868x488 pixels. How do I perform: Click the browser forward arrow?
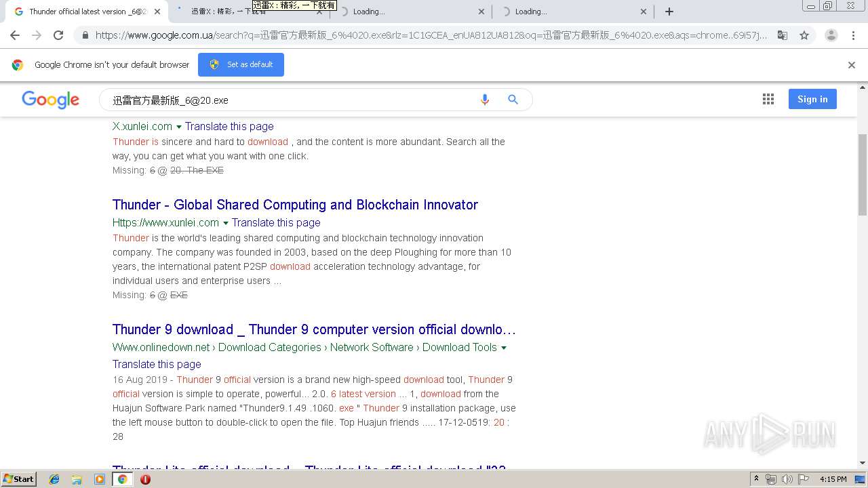[37, 35]
